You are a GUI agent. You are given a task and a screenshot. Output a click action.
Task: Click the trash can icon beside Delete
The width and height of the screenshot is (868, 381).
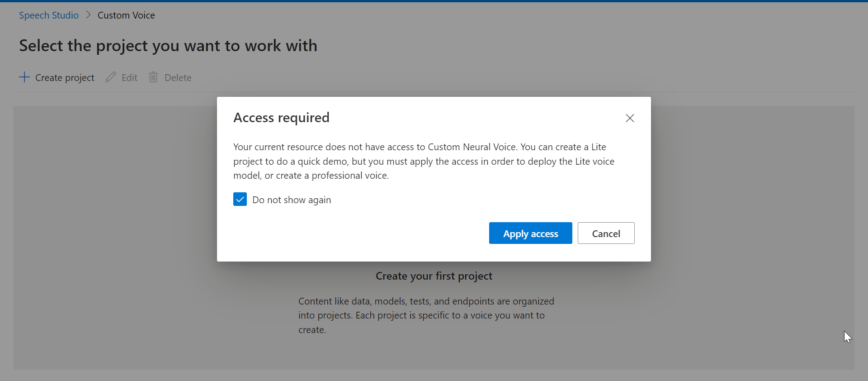click(x=154, y=77)
